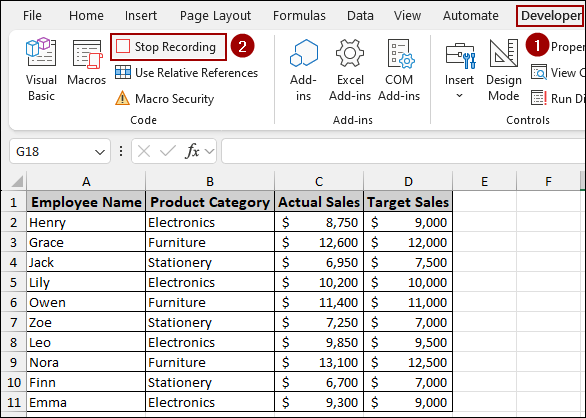Select the cell containing Finn
Screen dimensions: 586x418
86,382
